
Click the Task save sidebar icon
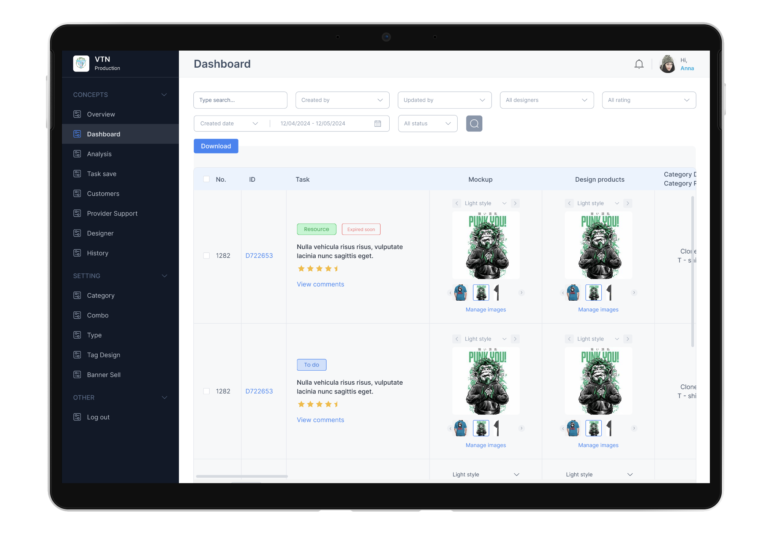[77, 173]
